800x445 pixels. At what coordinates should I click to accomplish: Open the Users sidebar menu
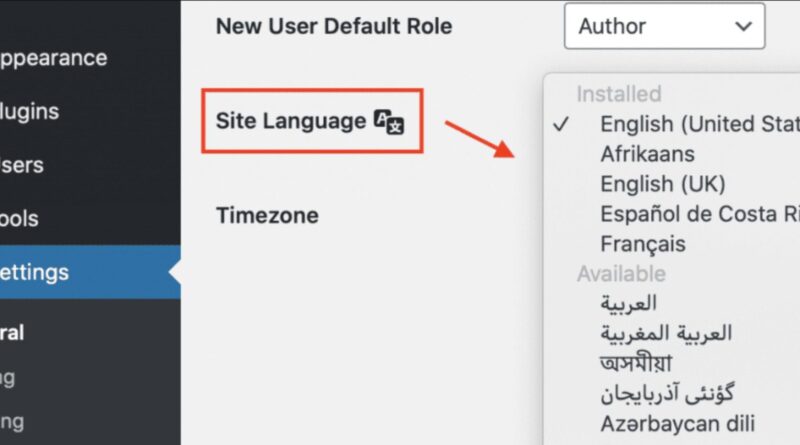(22, 165)
